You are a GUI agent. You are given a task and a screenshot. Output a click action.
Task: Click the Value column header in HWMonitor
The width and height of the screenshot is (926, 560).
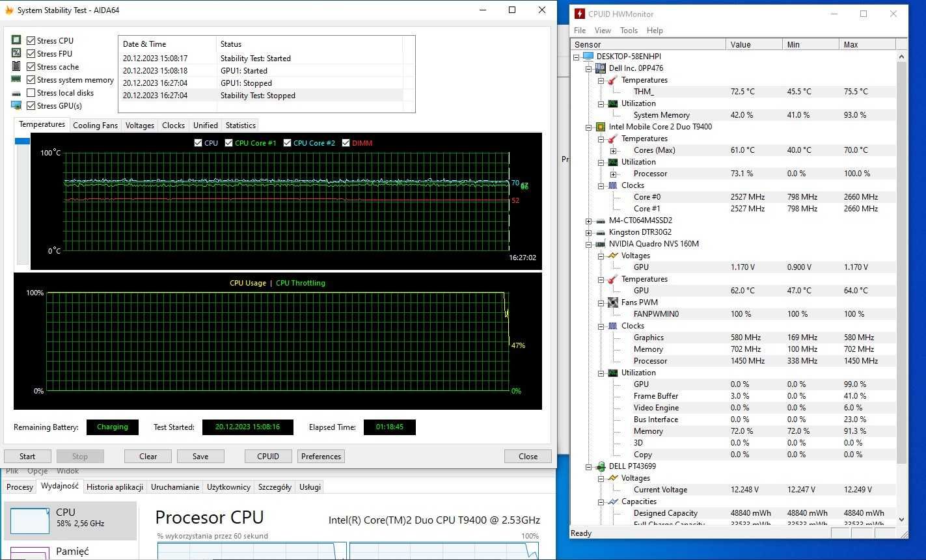[x=754, y=44]
